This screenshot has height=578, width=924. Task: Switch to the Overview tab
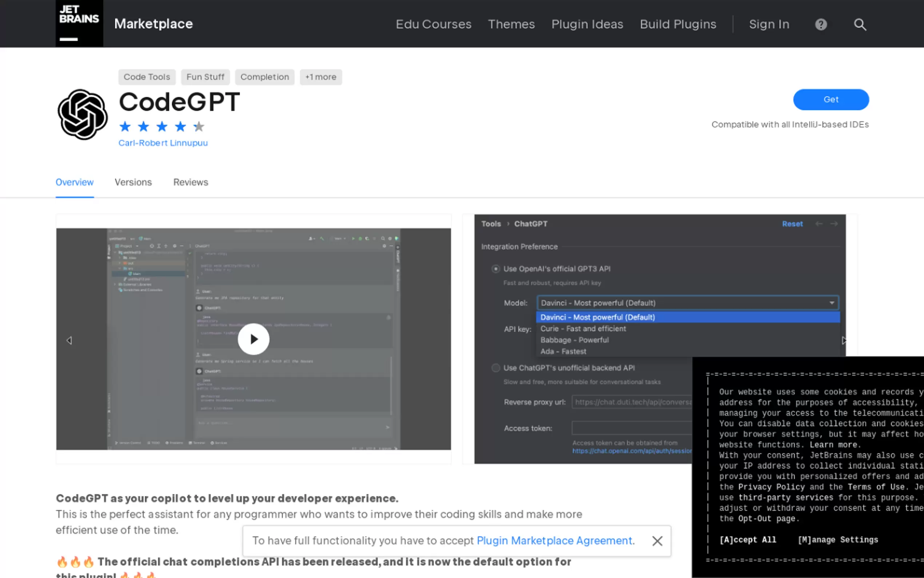click(75, 182)
